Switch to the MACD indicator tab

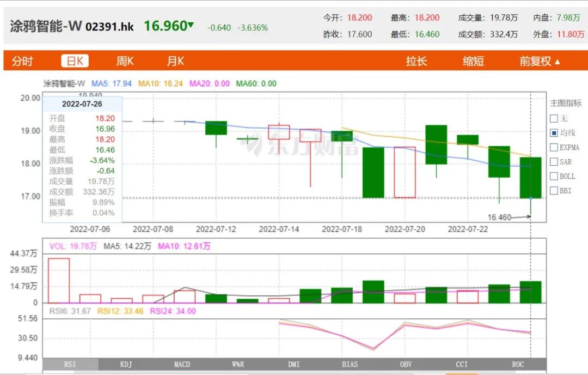coord(182,364)
